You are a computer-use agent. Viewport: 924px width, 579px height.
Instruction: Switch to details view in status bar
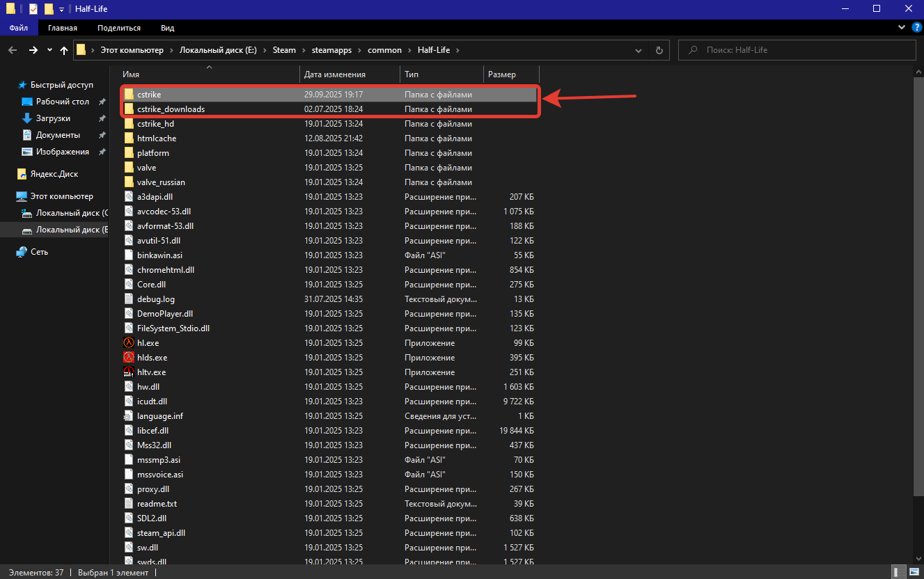pyautogui.click(x=898, y=572)
